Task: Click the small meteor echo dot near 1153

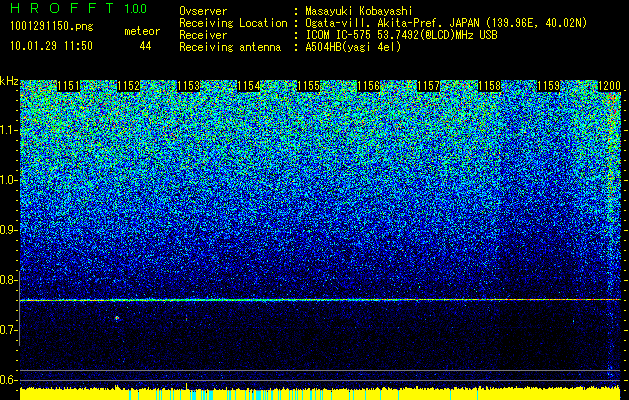Action: (x=187, y=319)
